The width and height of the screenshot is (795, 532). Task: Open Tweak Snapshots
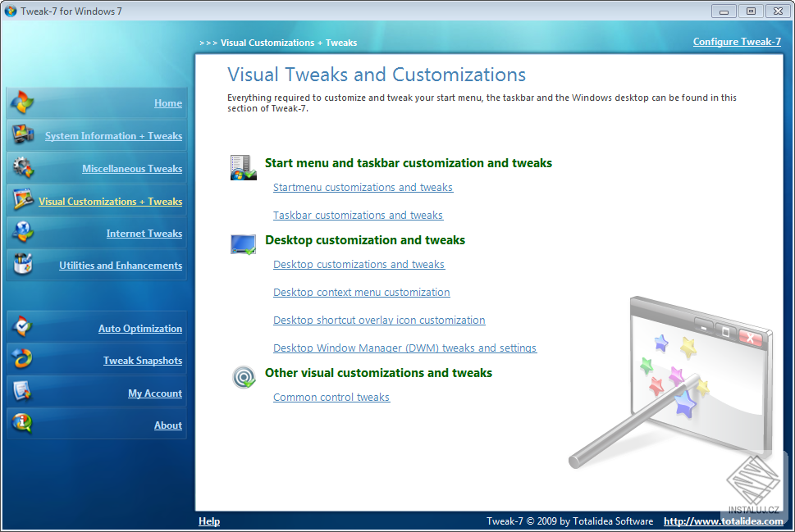pos(143,361)
